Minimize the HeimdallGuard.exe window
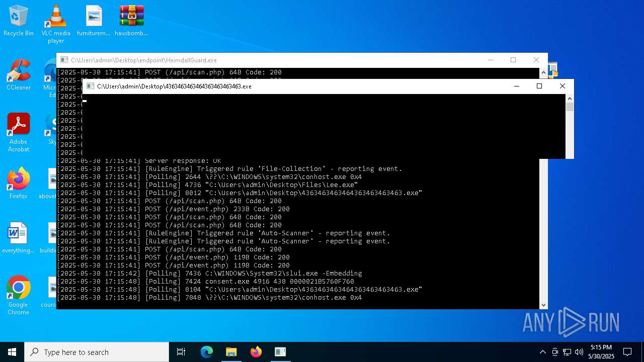This screenshot has width=644, height=362. [490, 60]
